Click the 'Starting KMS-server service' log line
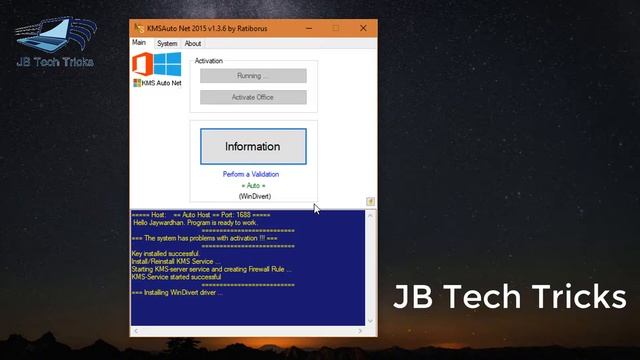Image resolution: width=640 pixels, height=360 pixels. pyautogui.click(x=211, y=269)
